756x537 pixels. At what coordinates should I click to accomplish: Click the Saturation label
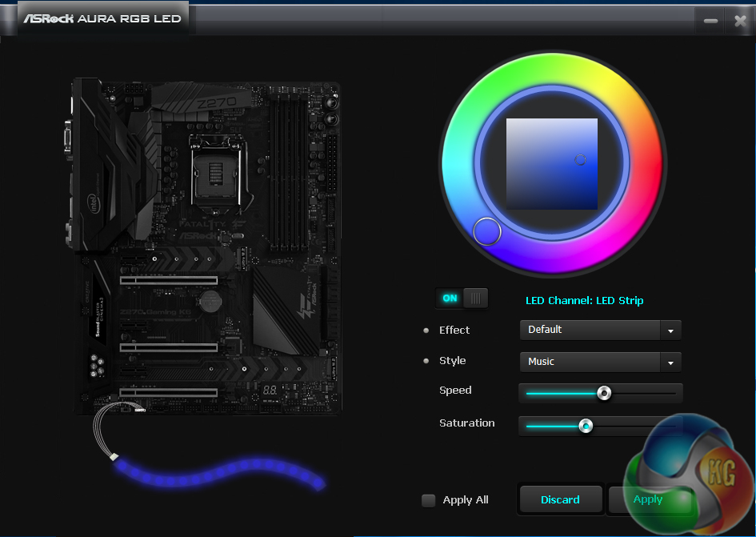pyautogui.click(x=466, y=423)
